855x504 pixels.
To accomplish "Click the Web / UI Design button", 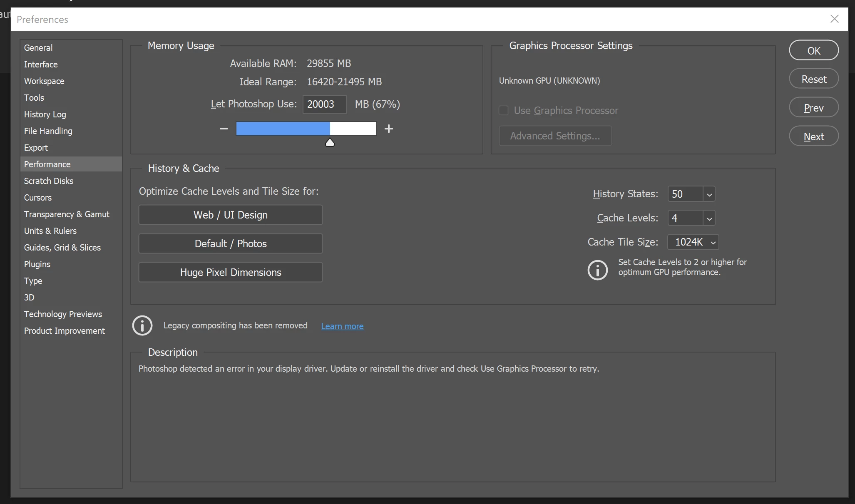I will tap(230, 215).
